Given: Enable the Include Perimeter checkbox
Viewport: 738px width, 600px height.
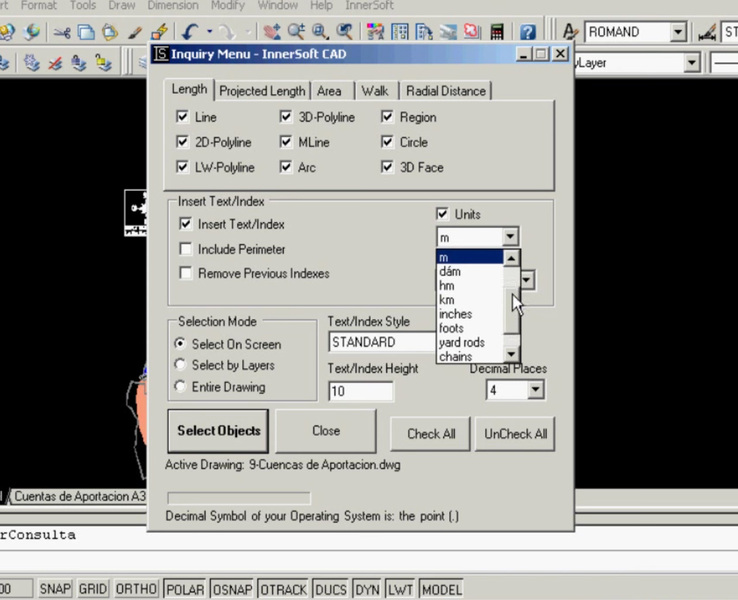Looking at the screenshot, I should tap(185, 248).
